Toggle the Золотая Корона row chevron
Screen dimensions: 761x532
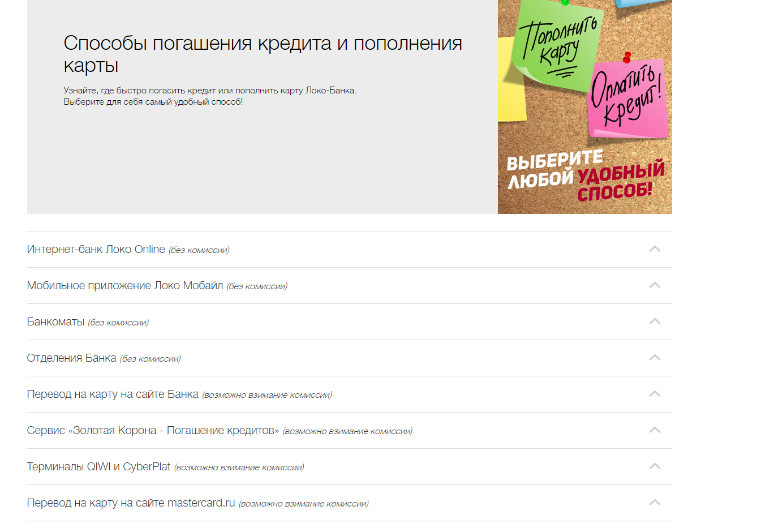click(x=655, y=430)
